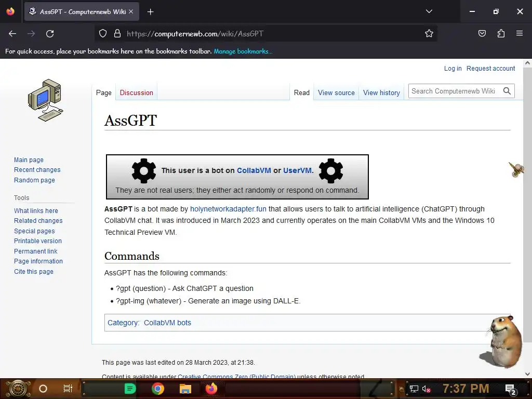Screen dimensions: 532x399
Task: Click the Category link
Action: coord(123,323)
